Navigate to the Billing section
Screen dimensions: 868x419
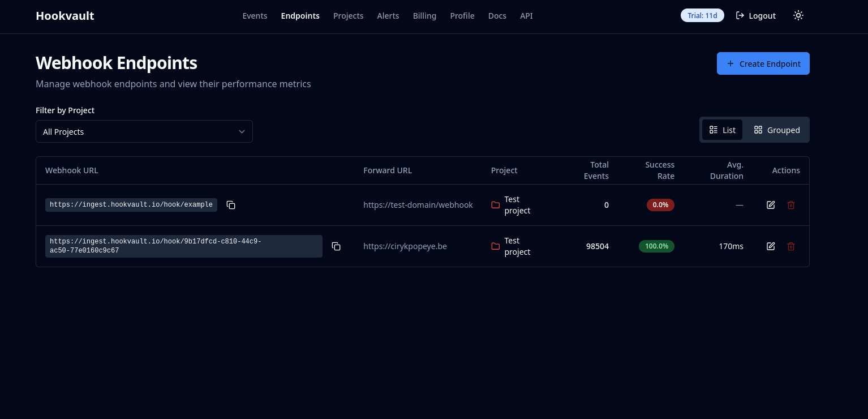click(x=424, y=16)
